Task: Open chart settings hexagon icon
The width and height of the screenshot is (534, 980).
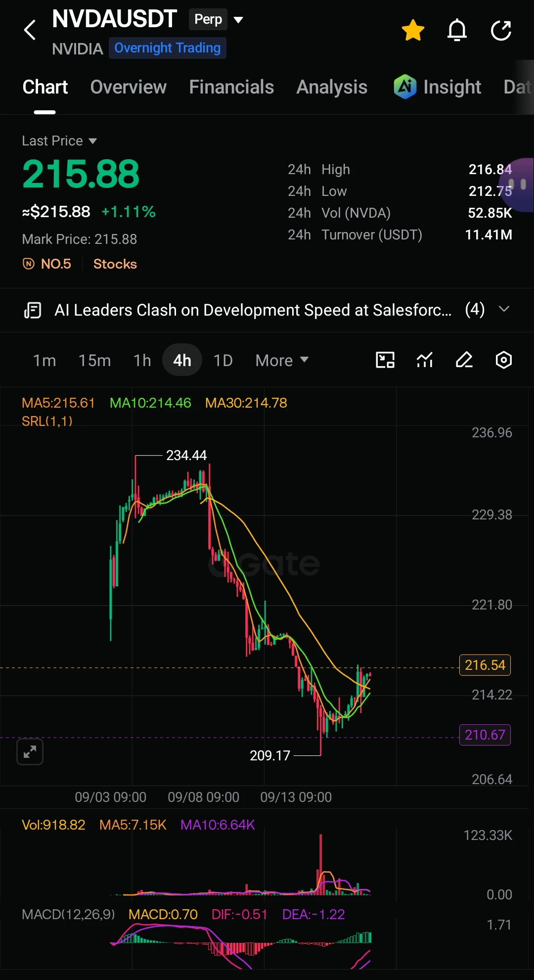Action: coord(504,360)
